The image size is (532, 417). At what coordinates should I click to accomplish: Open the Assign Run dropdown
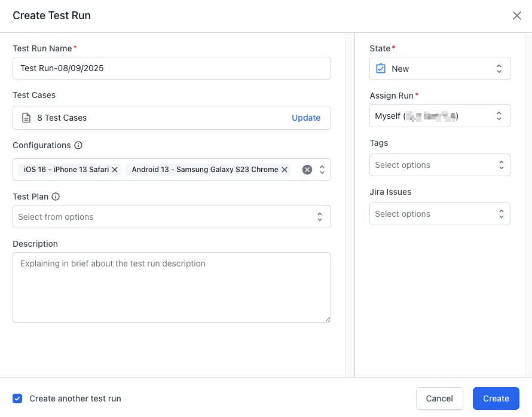499,115
